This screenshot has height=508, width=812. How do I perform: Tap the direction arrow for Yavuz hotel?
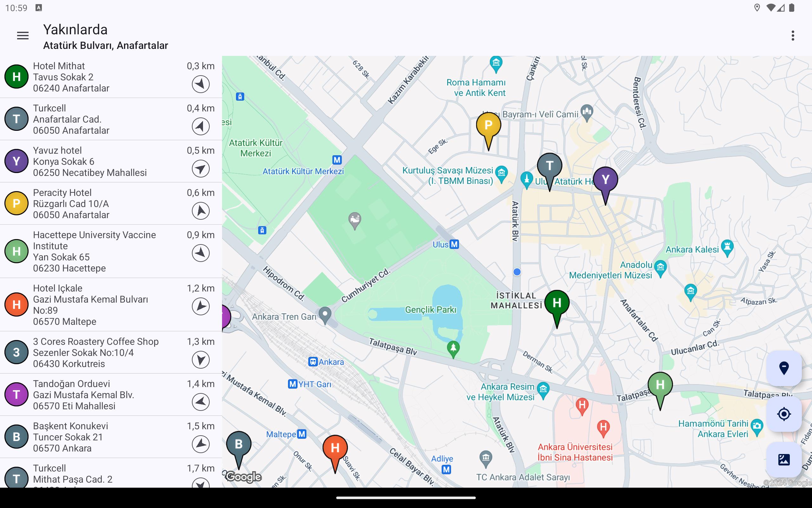(x=201, y=169)
